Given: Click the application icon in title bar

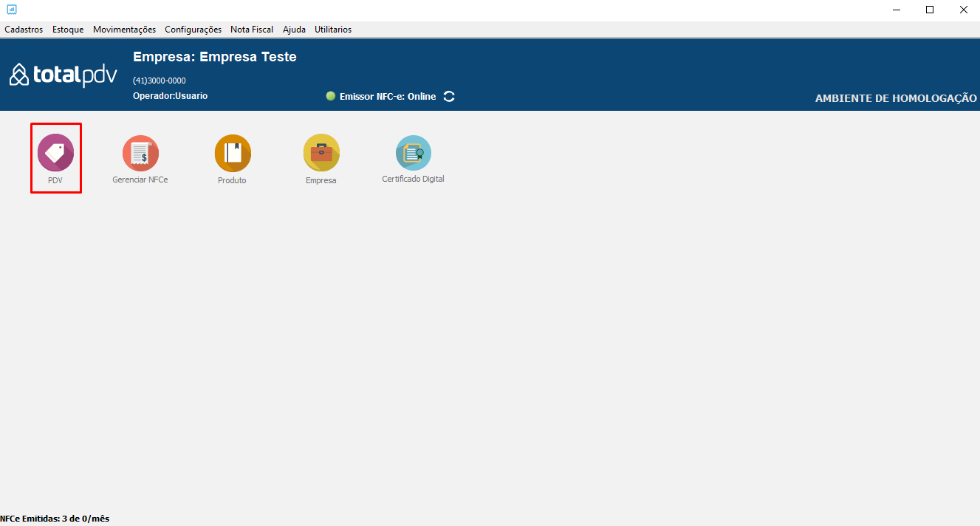Looking at the screenshot, I should pos(12,10).
